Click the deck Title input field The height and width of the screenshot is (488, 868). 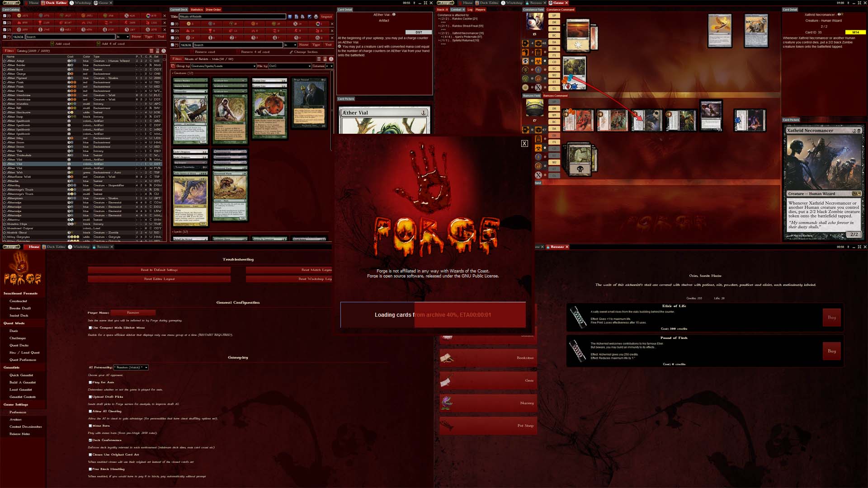(x=232, y=17)
